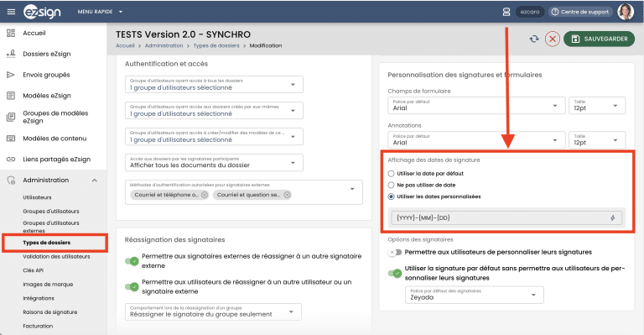Open Utilisateurs under Administration

(38, 197)
